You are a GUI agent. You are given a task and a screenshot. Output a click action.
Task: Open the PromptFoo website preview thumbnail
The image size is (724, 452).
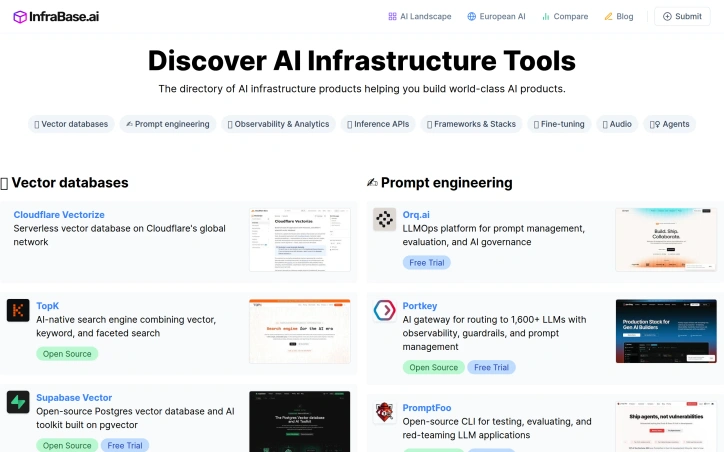click(666, 427)
